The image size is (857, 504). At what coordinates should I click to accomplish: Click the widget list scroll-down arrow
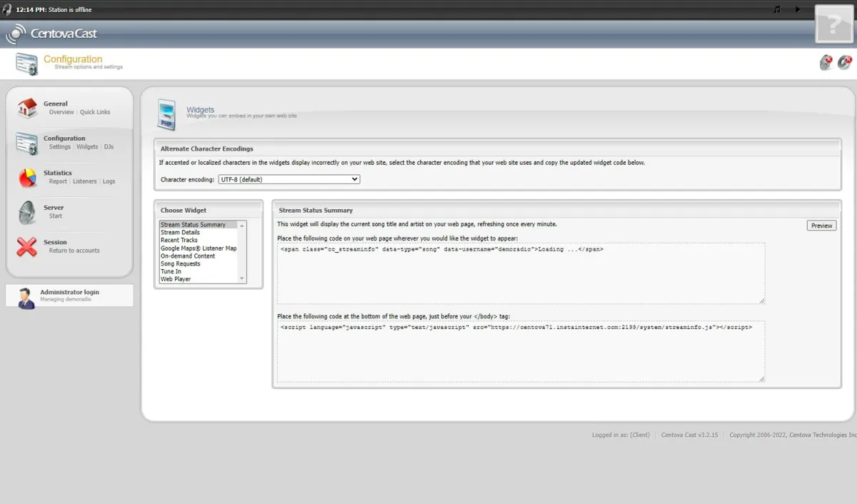(x=242, y=278)
